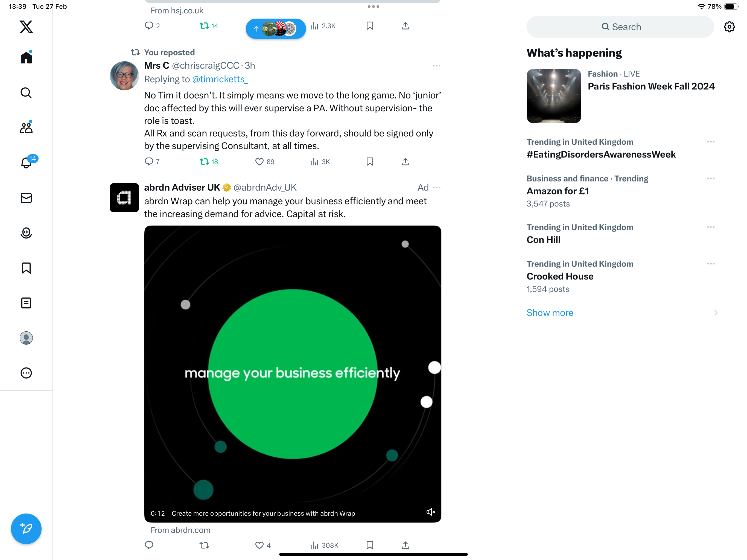Viewport: 747px width, 560px height.
Task: Open the Bookmarks item in sidebar
Action: point(26,268)
